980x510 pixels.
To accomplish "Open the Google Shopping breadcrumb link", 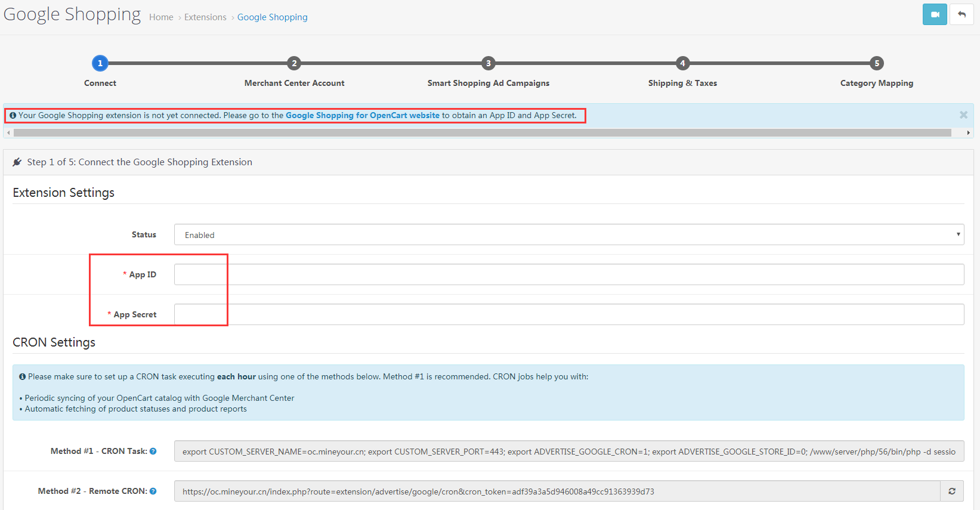I will (x=273, y=17).
